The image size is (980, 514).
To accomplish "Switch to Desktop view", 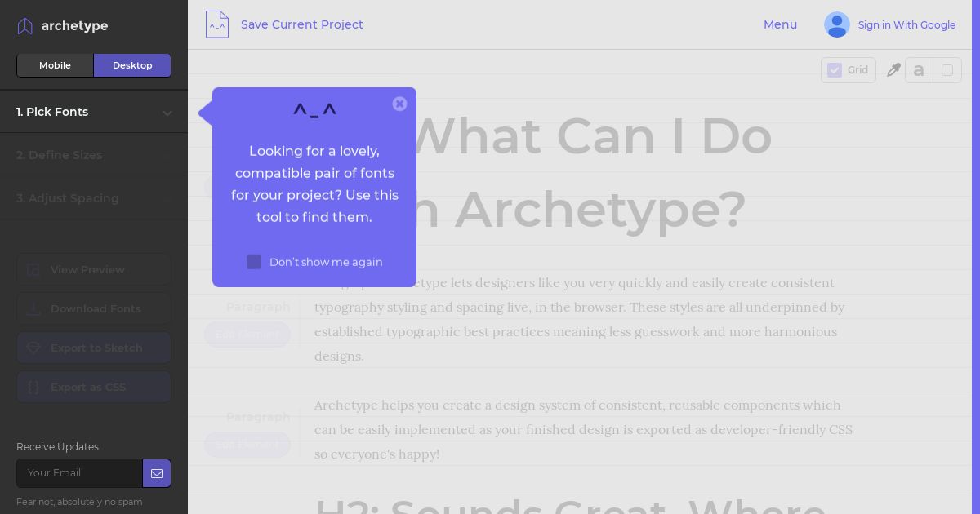I will (x=132, y=65).
